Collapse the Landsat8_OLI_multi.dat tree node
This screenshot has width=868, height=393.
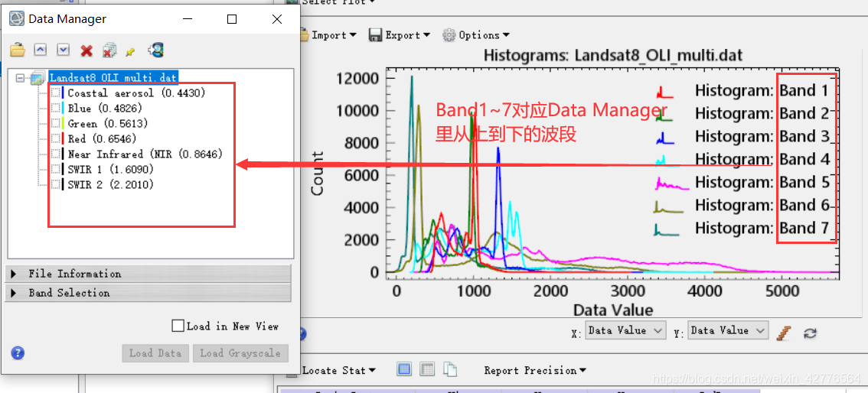click(21, 78)
